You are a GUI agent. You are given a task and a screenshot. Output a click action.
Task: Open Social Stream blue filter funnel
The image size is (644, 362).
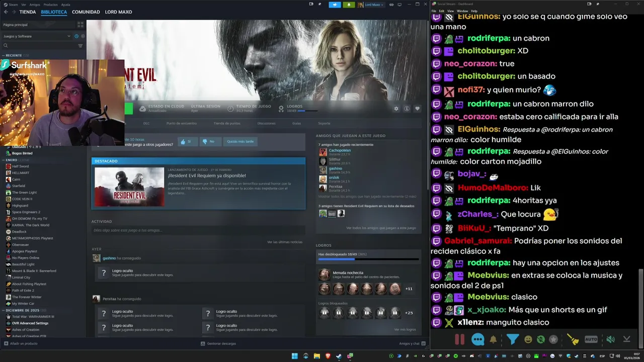click(x=512, y=339)
